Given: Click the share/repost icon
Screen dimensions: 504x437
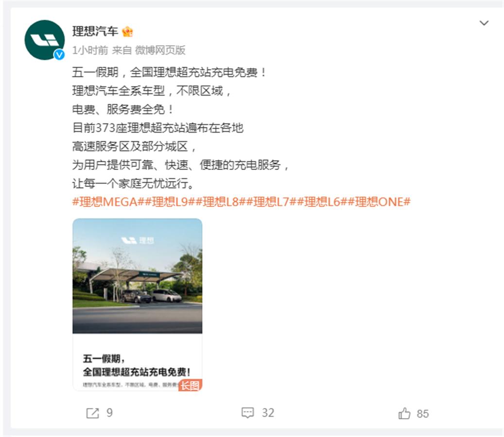Looking at the screenshot, I should [x=92, y=413].
